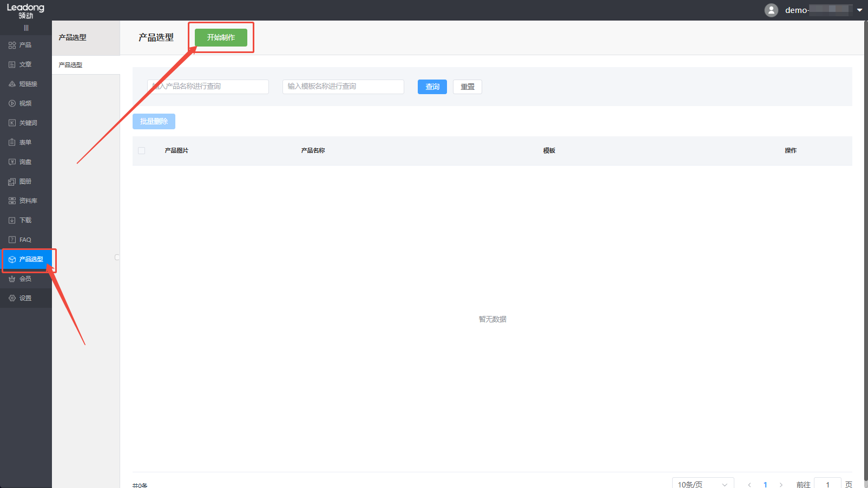Collapse the 产品选型 sub-panel handle
The image size is (868, 488).
tap(117, 258)
